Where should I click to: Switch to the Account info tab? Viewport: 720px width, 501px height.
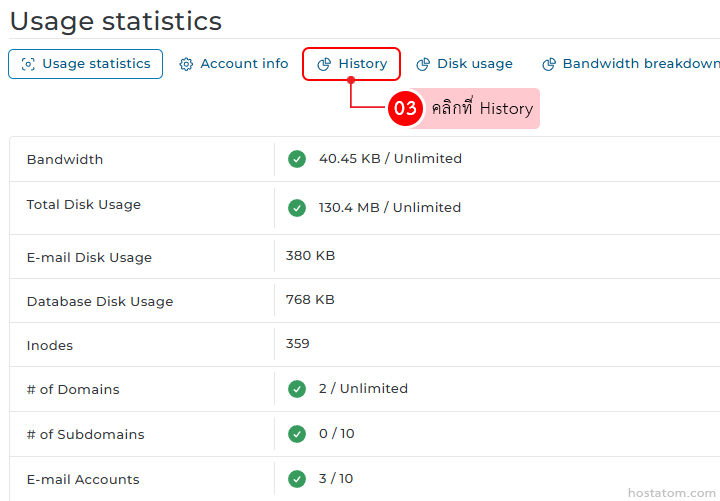click(x=234, y=64)
